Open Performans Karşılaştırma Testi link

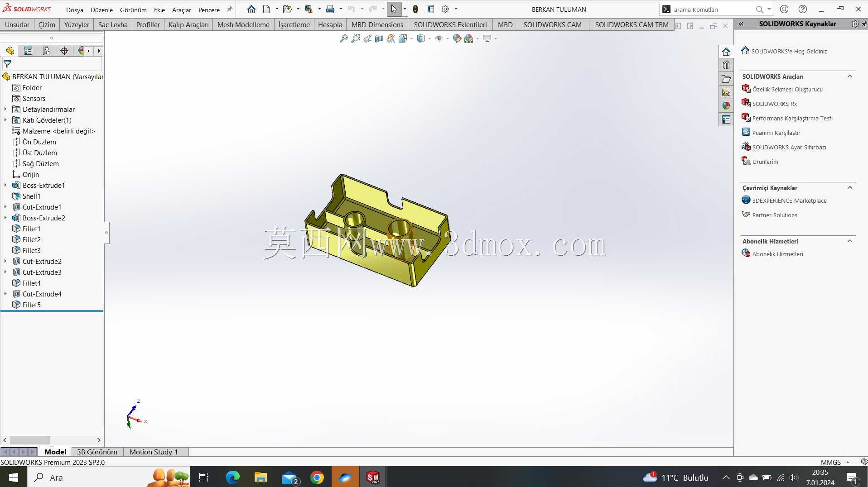pyautogui.click(x=792, y=118)
